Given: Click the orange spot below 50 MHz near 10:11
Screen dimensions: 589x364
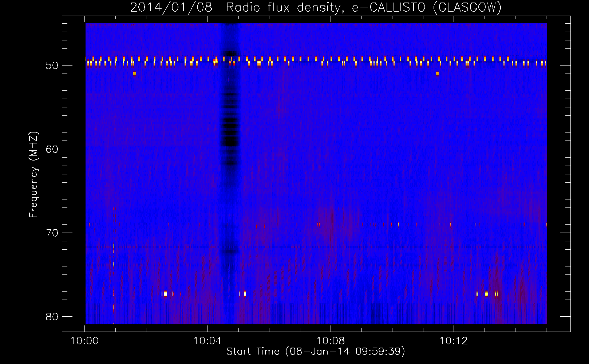Looking at the screenshot, I should (x=437, y=74).
